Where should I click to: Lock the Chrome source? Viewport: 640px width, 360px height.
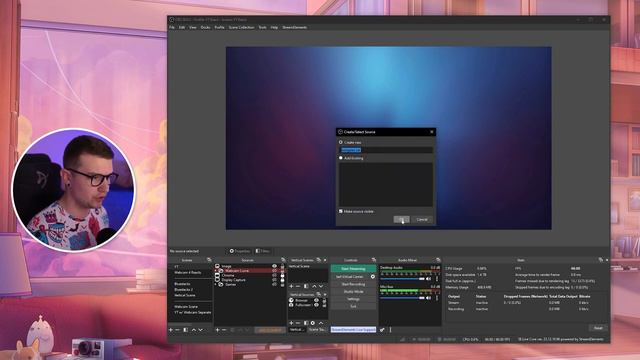[x=282, y=276]
